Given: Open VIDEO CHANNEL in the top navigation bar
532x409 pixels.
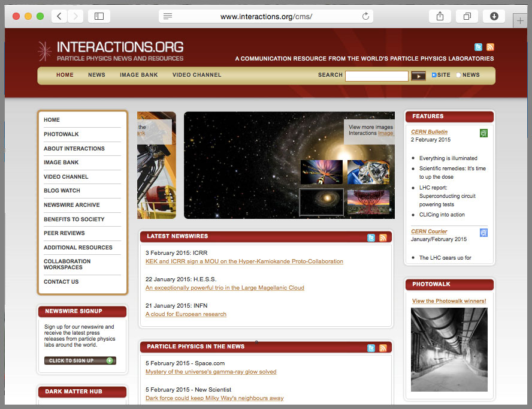Looking at the screenshot, I should click(x=197, y=75).
